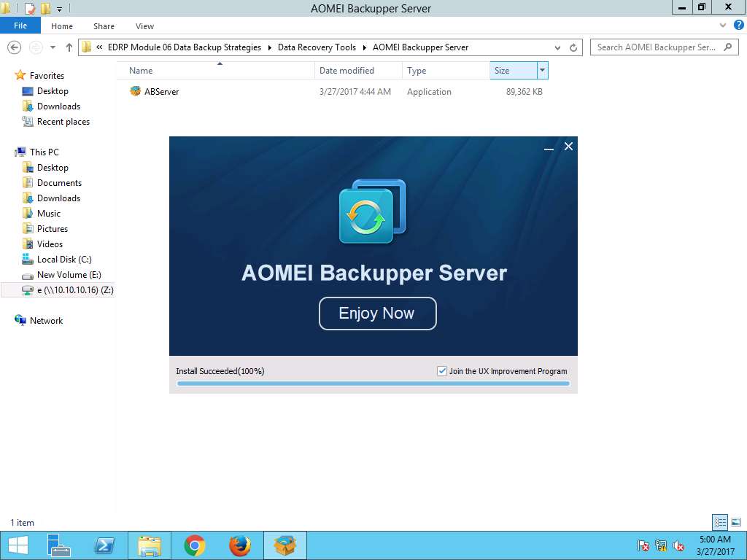Refresh the current folder

click(573, 47)
